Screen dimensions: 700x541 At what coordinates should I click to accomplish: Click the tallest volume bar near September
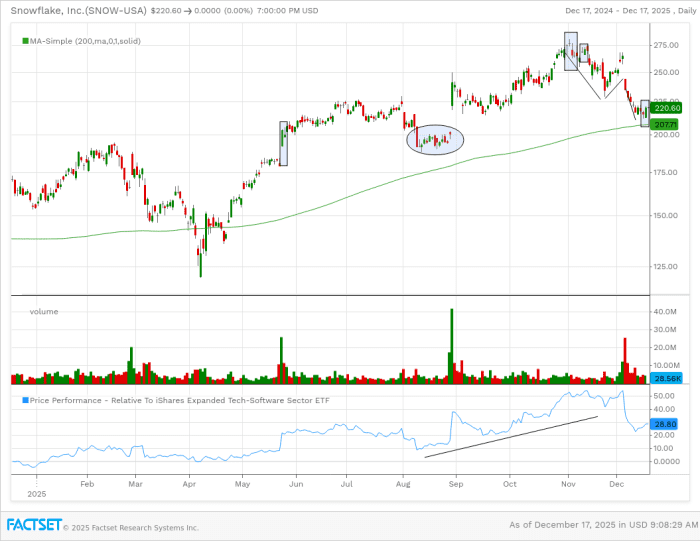click(x=451, y=346)
